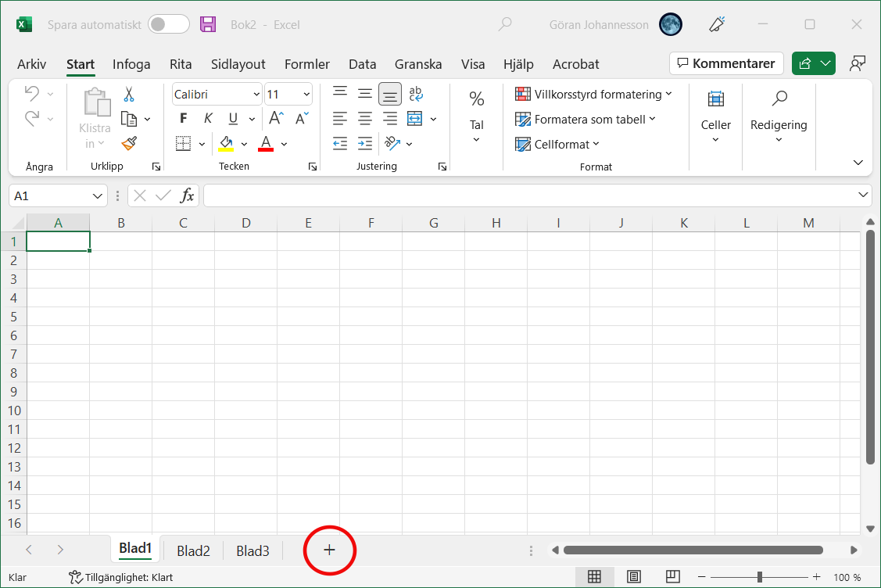Toggle the Spara automatiskt switch
Image resolution: width=881 pixels, height=588 pixels.
point(169,24)
